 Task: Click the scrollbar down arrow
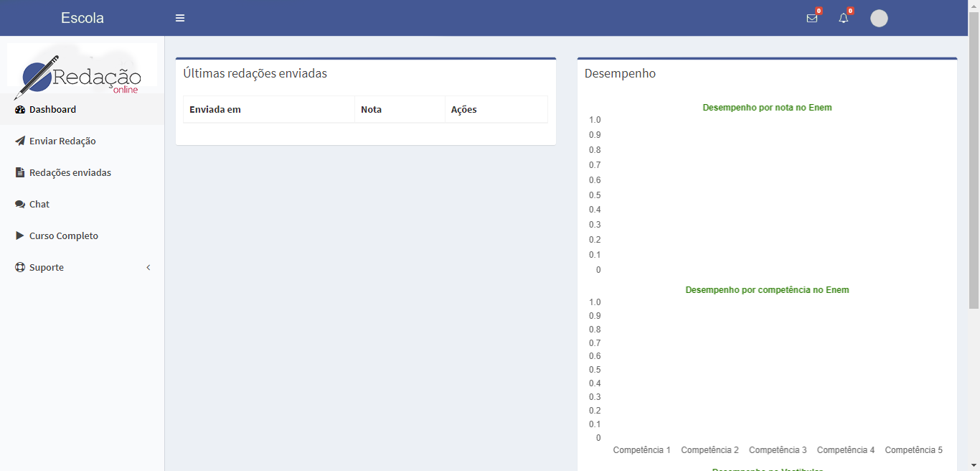[x=974, y=465]
